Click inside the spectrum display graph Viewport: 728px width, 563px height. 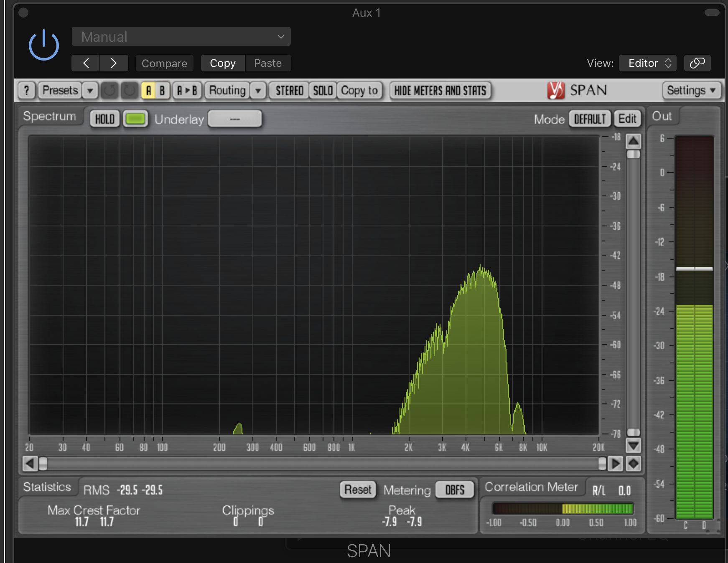coord(314,285)
